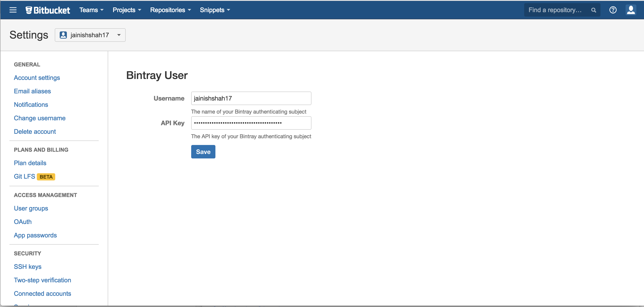Open the Snippets menu
Image resolution: width=644 pixels, height=307 pixels.
[215, 10]
